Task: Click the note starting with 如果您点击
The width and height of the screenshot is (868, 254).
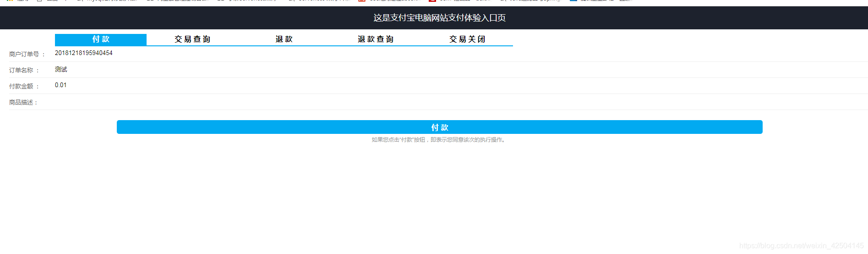Action: (x=439, y=140)
